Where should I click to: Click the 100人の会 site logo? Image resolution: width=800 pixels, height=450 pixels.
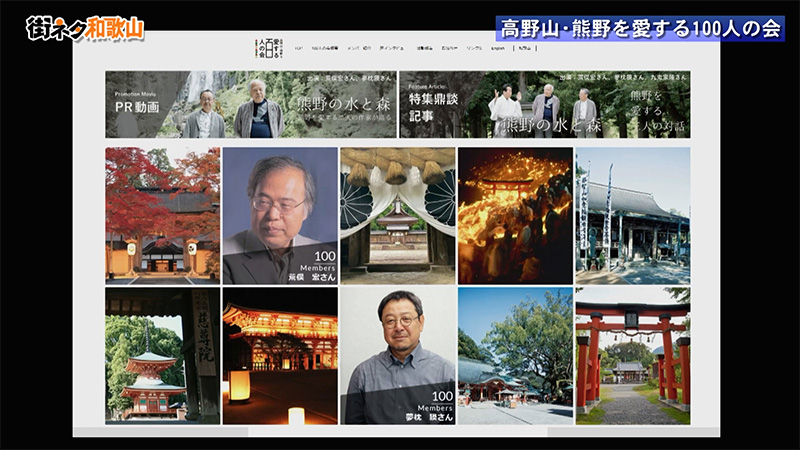pyautogui.click(x=270, y=48)
